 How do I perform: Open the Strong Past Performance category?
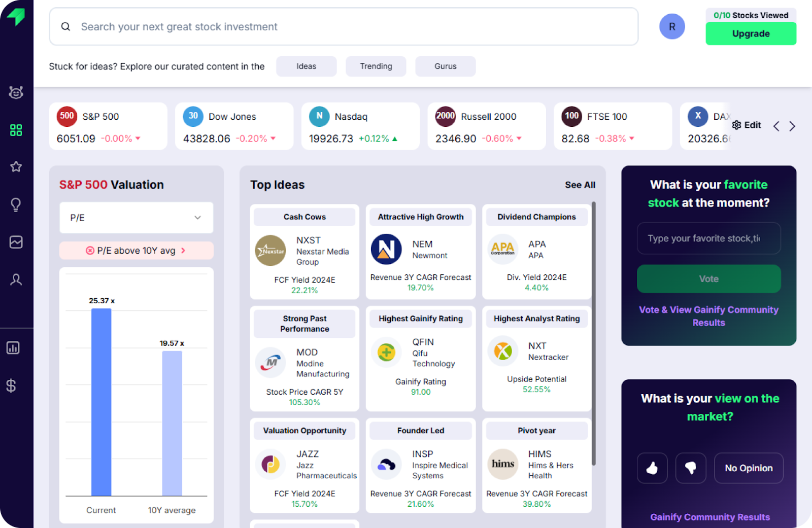coord(304,324)
